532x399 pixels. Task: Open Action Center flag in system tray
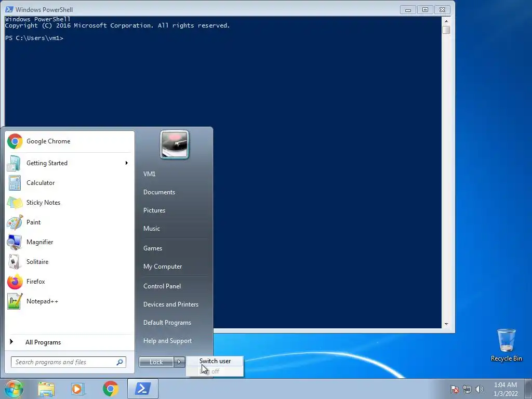[454, 389]
